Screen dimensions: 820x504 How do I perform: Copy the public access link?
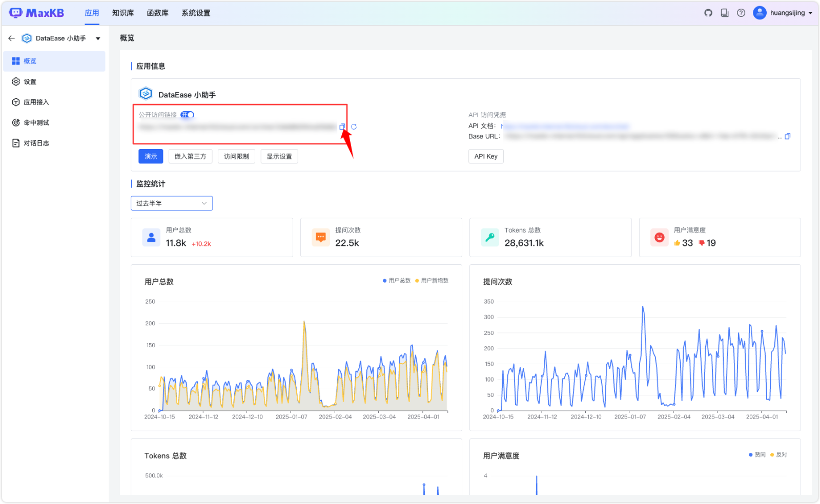(x=342, y=127)
